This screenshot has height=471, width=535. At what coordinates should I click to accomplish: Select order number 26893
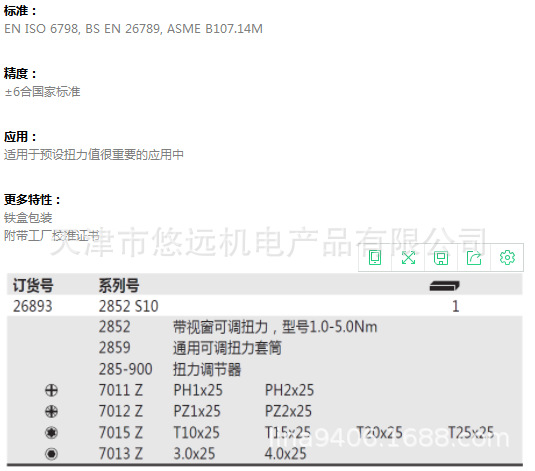33,306
